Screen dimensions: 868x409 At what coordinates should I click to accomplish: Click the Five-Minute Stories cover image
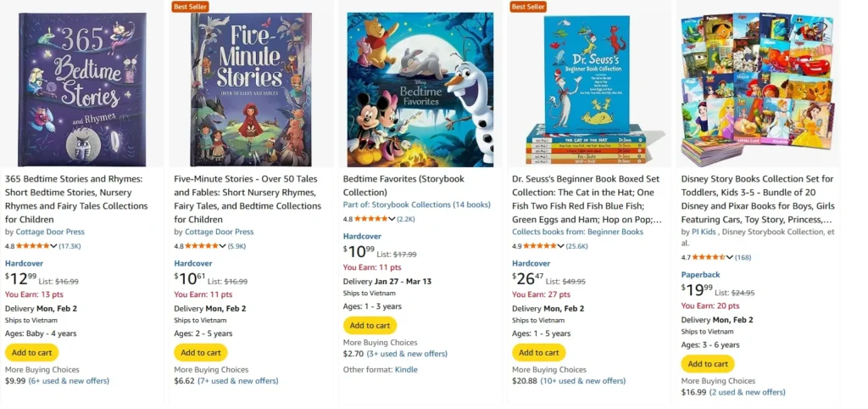pos(250,89)
